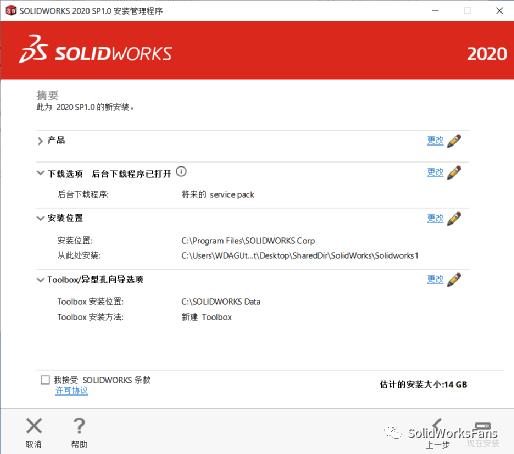This screenshot has height=454, width=514.
Task: Select the path C:\Program Files\SOLIDWORKS Corp
Action: click(x=248, y=241)
